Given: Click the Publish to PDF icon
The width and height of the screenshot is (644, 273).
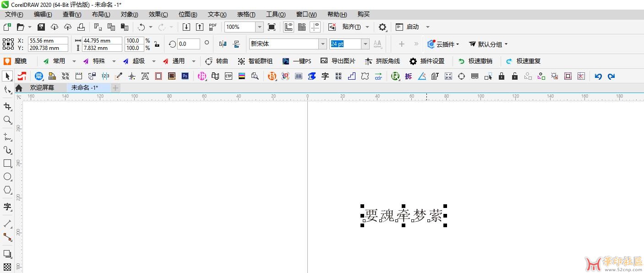Looking at the screenshot, I should tap(213, 27).
